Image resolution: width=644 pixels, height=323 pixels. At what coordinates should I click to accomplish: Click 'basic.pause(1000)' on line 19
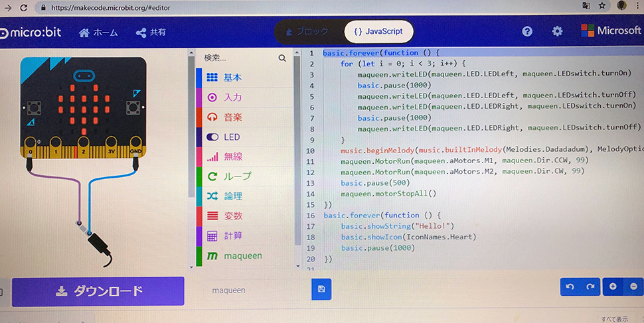tap(378, 248)
